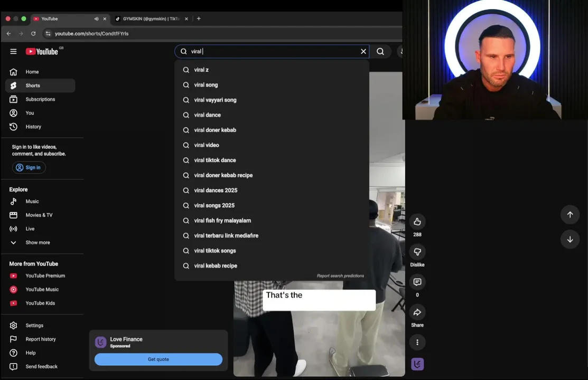Close the YouTube browser tab

(105, 19)
